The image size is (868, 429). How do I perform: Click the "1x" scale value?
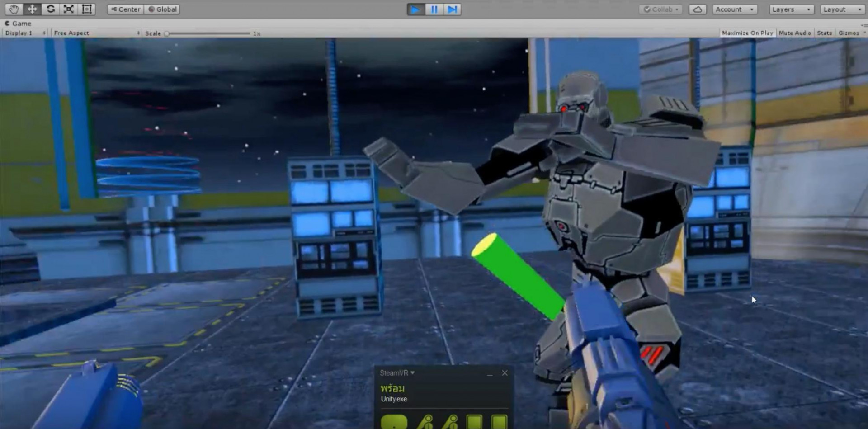[257, 33]
